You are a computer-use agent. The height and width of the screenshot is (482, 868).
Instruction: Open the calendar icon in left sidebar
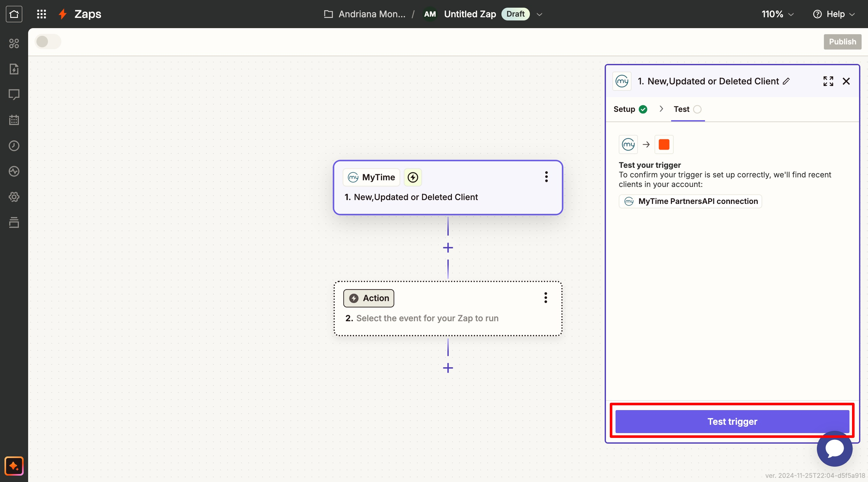click(14, 120)
